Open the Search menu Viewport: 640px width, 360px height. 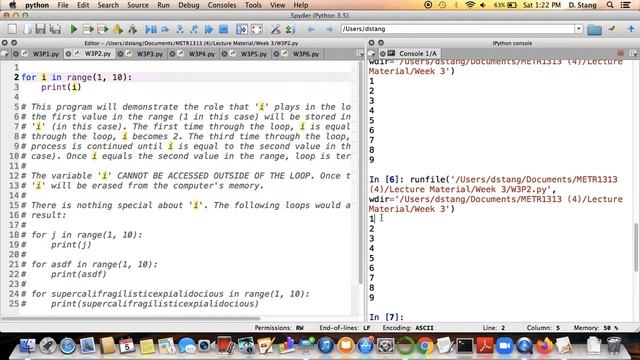click(108, 5)
